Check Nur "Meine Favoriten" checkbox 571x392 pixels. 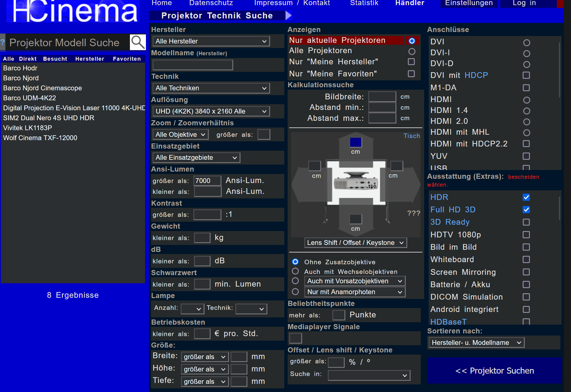click(411, 74)
